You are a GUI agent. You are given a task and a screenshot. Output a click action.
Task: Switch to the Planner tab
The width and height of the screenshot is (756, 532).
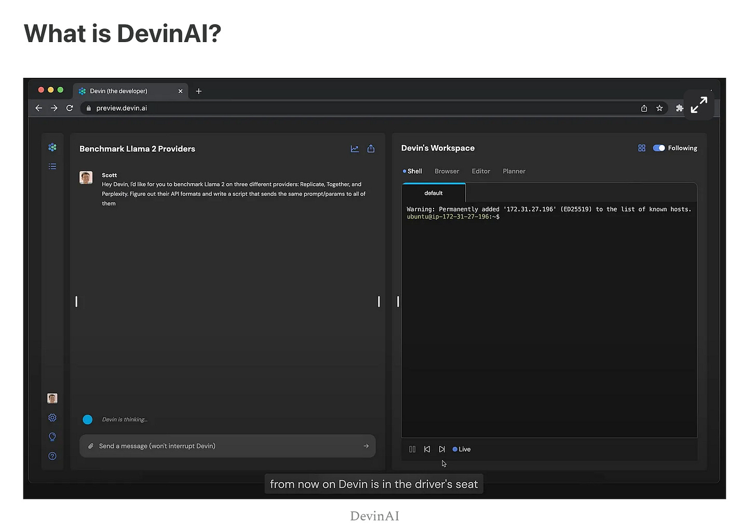coord(514,171)
